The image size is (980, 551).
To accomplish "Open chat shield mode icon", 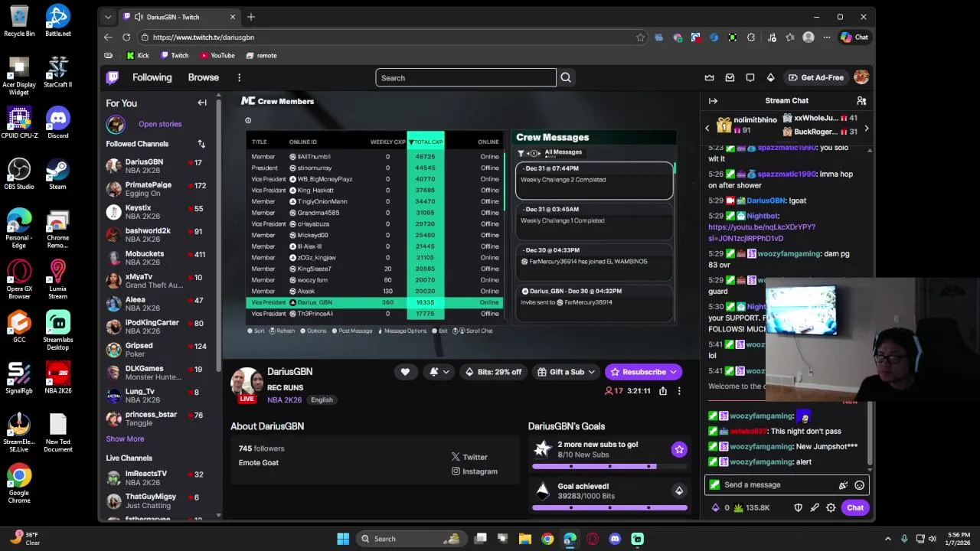I will coord(798,507).
